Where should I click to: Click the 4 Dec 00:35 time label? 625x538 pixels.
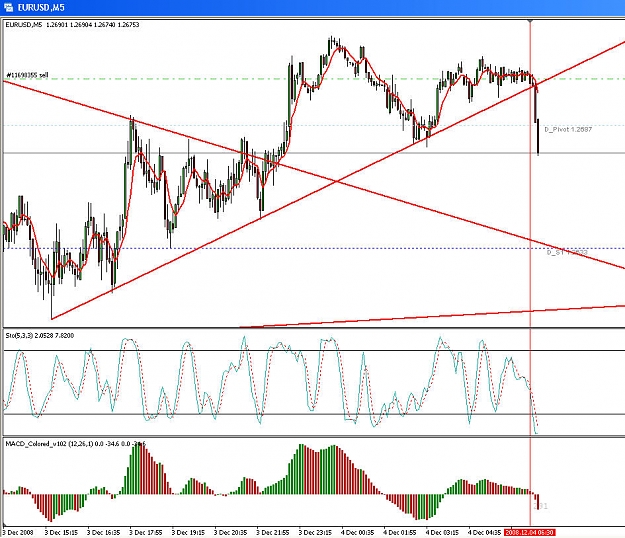click(x=357, y=532)
